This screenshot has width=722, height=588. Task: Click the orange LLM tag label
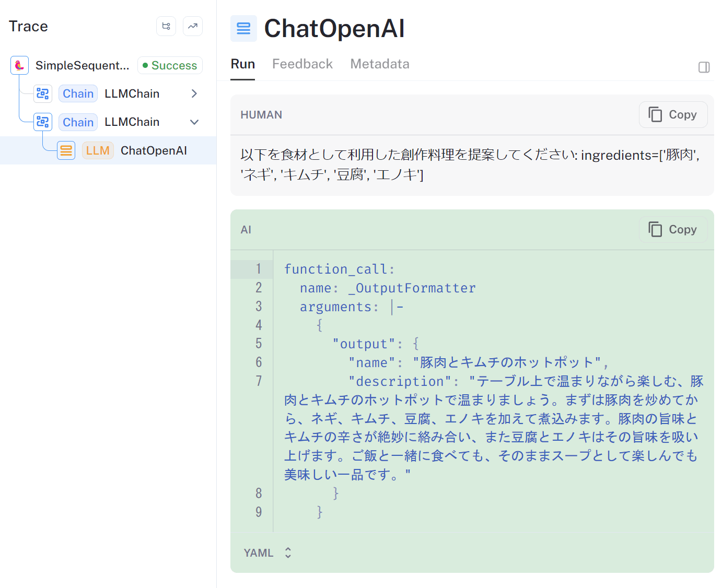click(x=98, y=150)
